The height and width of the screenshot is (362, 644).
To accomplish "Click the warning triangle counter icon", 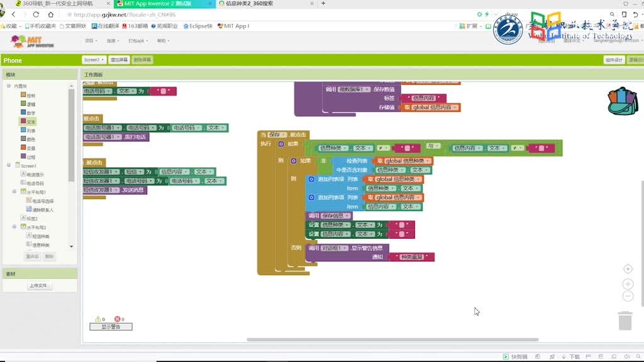I will pyautogui.click(x=97, y=319).
